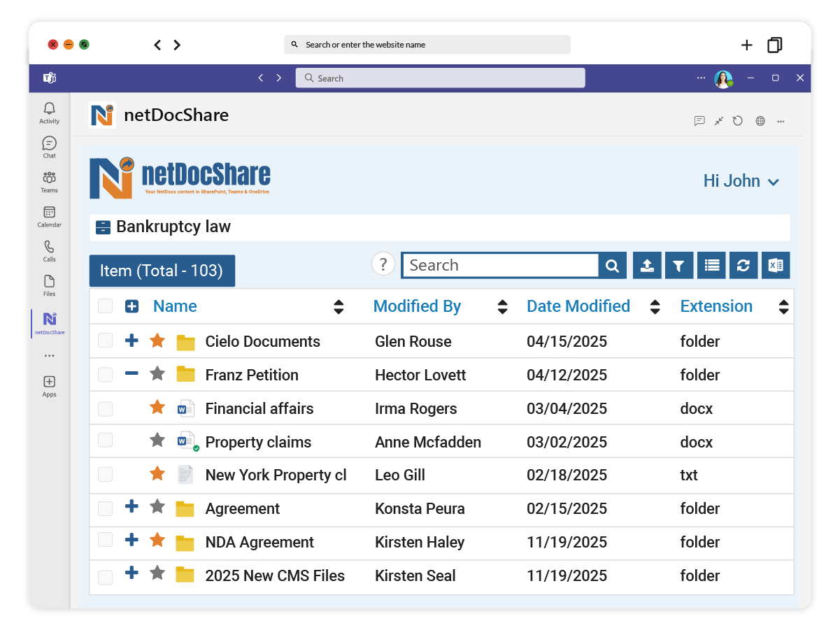
Task: Click the Teams top Search box
Action: coord(441,78)
